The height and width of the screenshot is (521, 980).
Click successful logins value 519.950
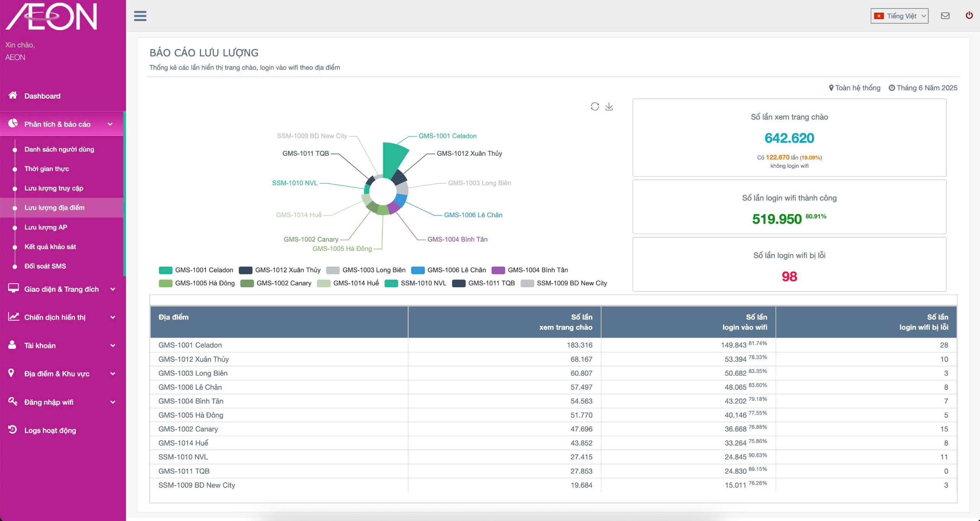point(777,219)
